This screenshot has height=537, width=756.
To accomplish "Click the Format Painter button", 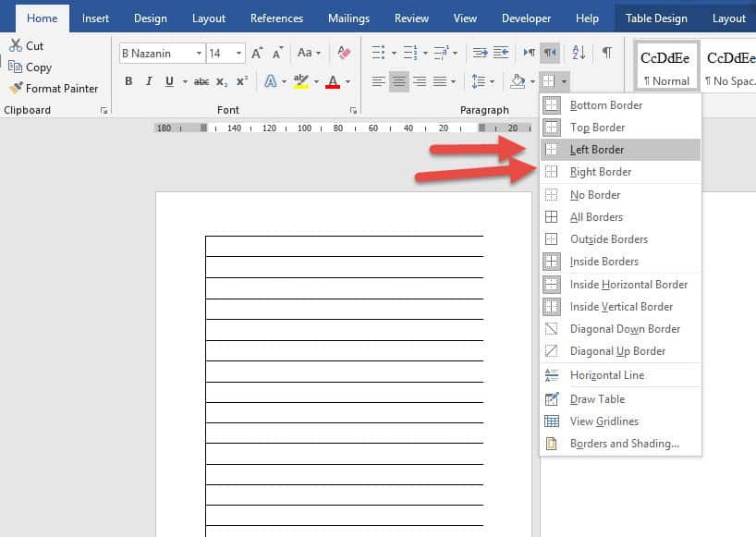I will [54, 89].
